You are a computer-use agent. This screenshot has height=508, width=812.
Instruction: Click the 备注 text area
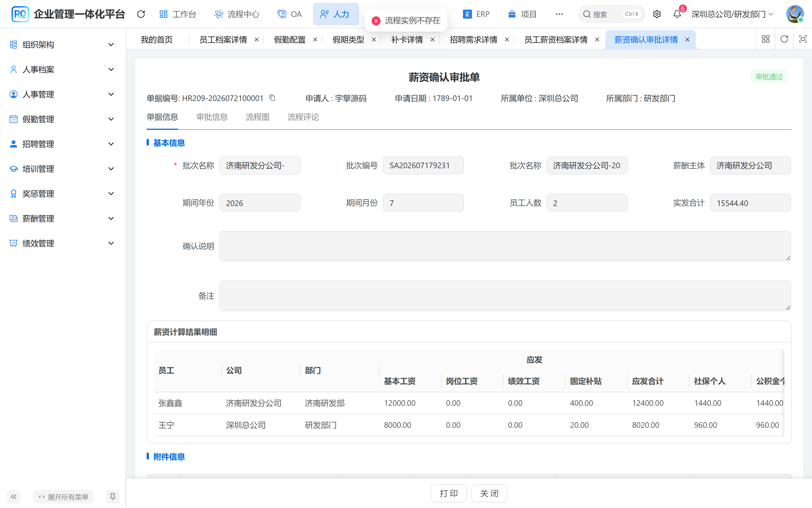pyautogui.click(x=505, y=296)
